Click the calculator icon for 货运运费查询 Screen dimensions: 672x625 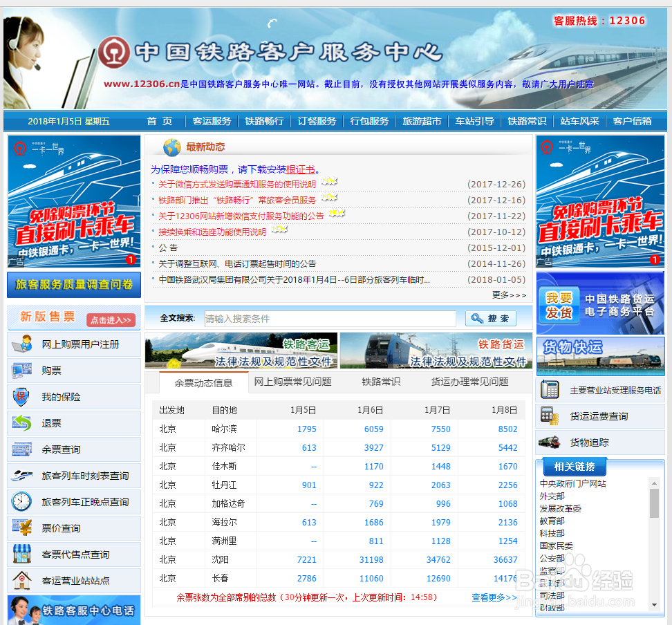tap(550, 416)
